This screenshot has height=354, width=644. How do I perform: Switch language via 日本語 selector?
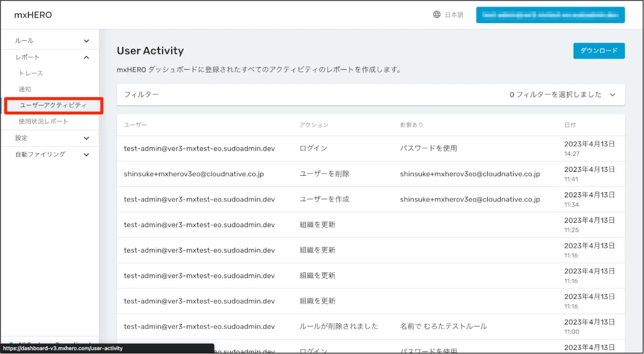point(454,15)
